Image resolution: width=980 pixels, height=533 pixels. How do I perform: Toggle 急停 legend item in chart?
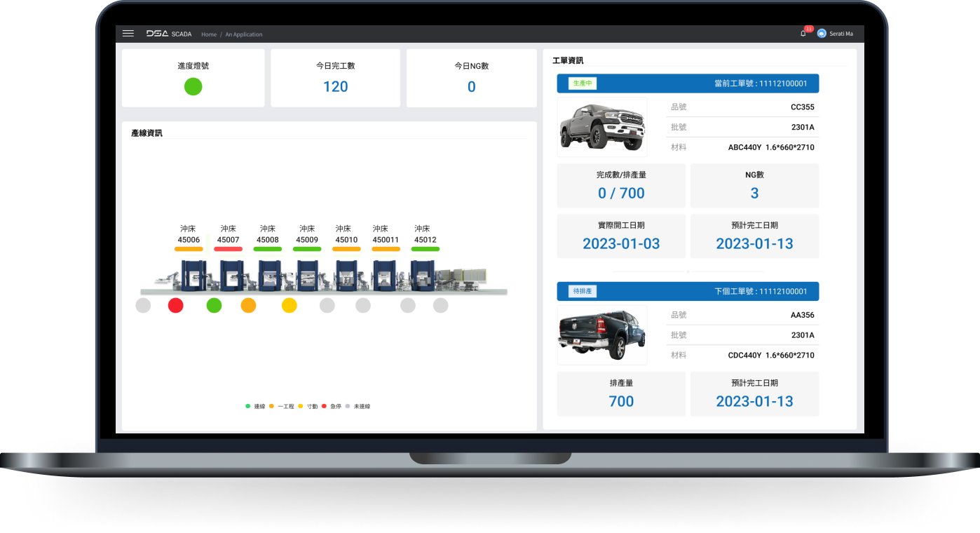pos(332,406)
